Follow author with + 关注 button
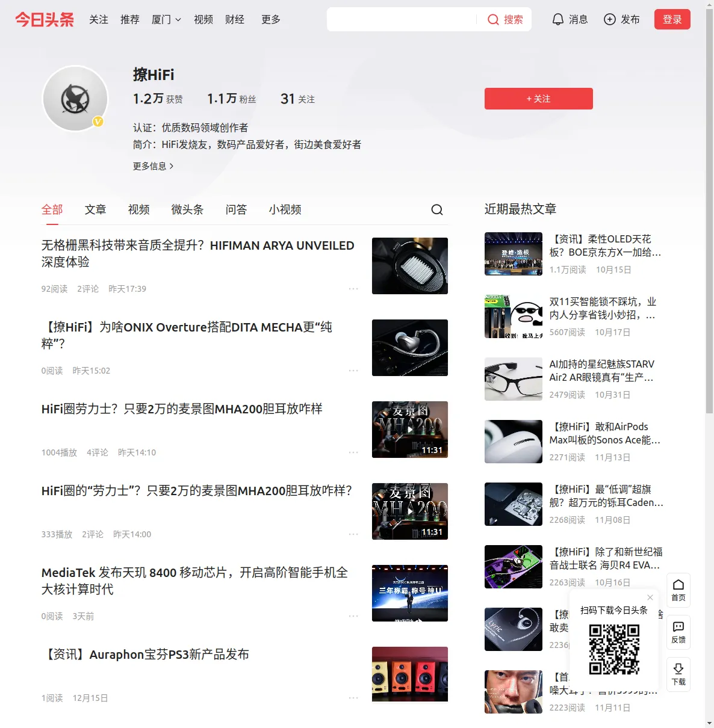This screenshot has height=728, width=714. click(x=539, y=99)
